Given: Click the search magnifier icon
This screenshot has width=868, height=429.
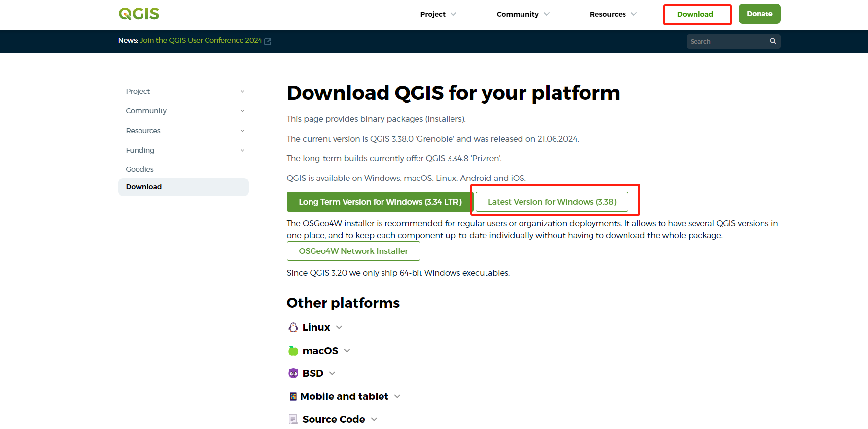Looking at the screenshot, I should pyautogui.click(x=773, y=41).
